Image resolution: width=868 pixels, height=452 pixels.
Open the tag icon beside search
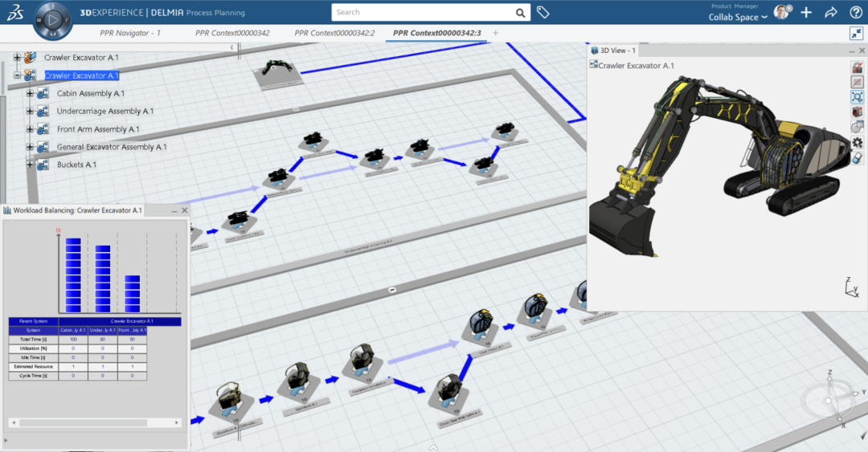pyautogui.click(x=543, y=13)
